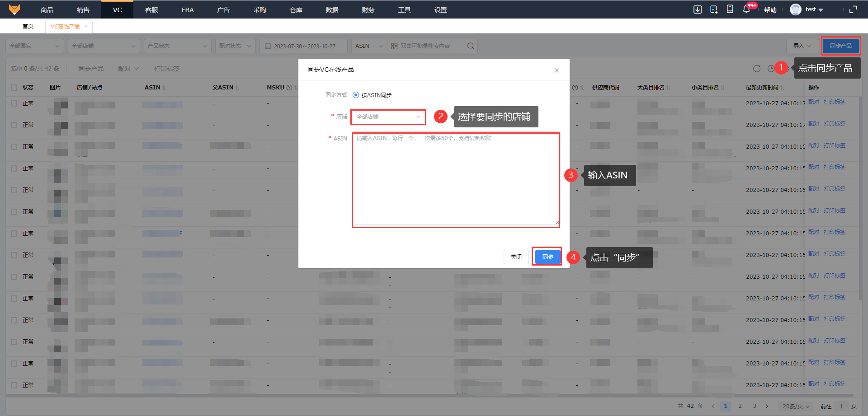This screenshot has height=416, width=868.
Task: Sort by the ASIN column sort icon
Action: (x=164, y=88)
